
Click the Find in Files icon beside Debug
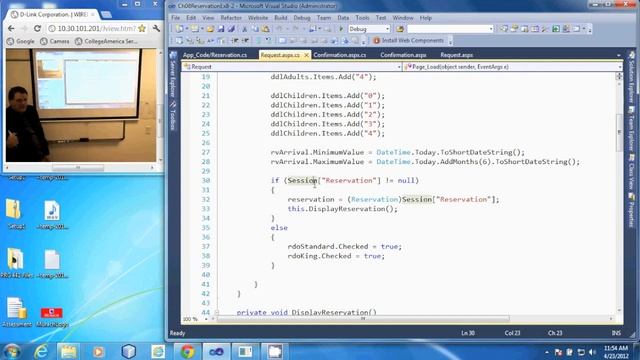click(x=400, y=29)
